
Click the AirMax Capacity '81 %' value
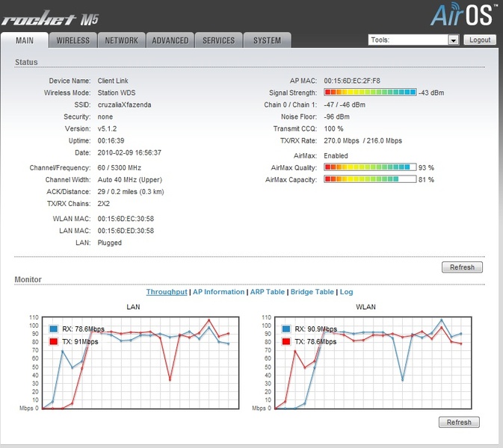click(x=426, y=180)
